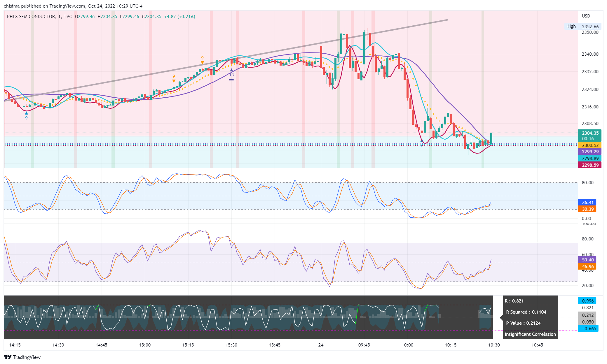Click the blue up-arrow 9 marker
The height and width of the screenshot is (364, 607).
tap(27, 113)
